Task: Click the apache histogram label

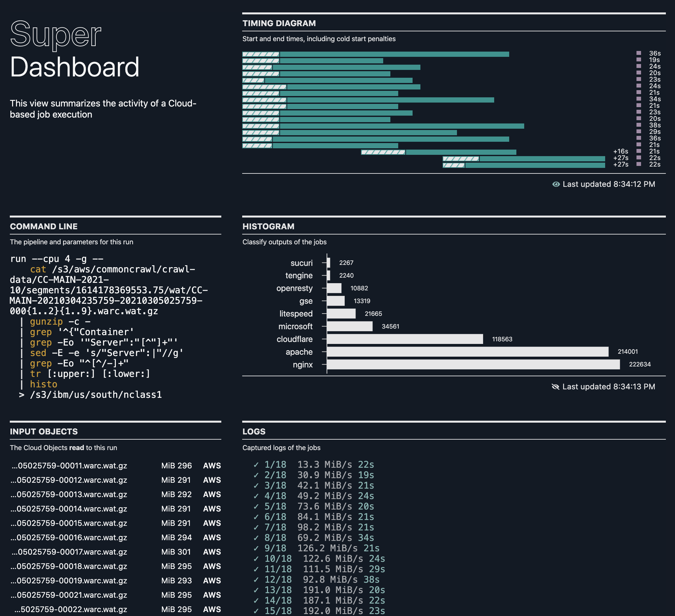Action: point(299,352)
